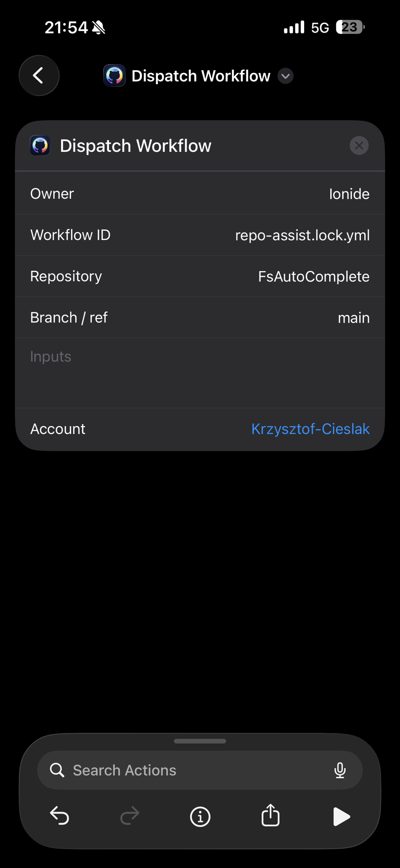
Task: Share this shortcut
Action: click(x=270, y=815)
